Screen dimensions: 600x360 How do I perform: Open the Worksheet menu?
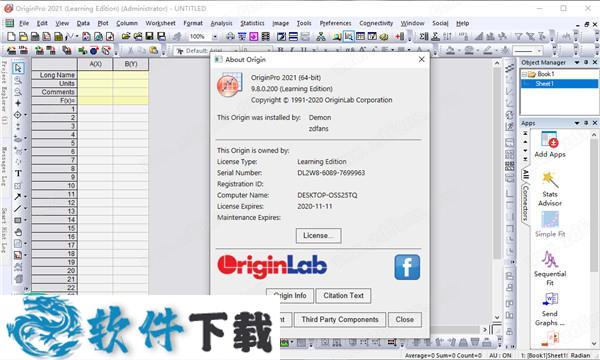[x=160, y=23]
